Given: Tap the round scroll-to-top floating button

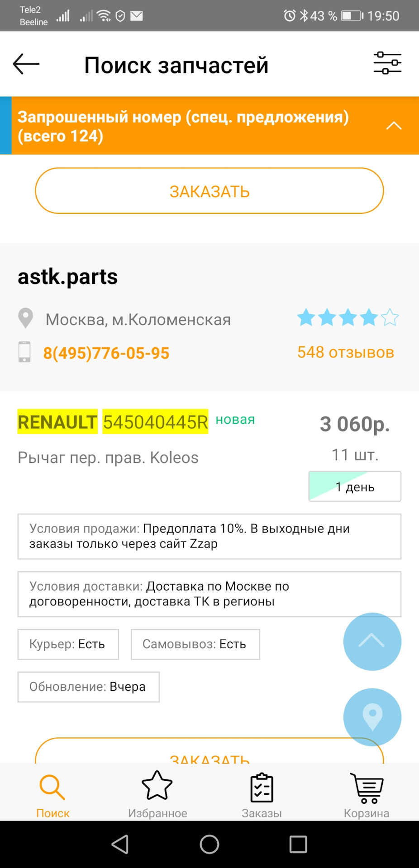Looking at the screenshot, I should tap(372, 641).
